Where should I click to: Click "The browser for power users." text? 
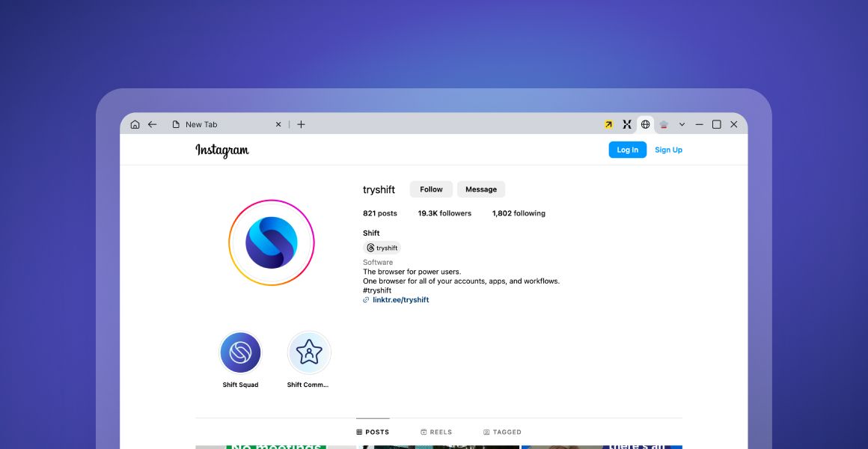[x=412, y=272]
